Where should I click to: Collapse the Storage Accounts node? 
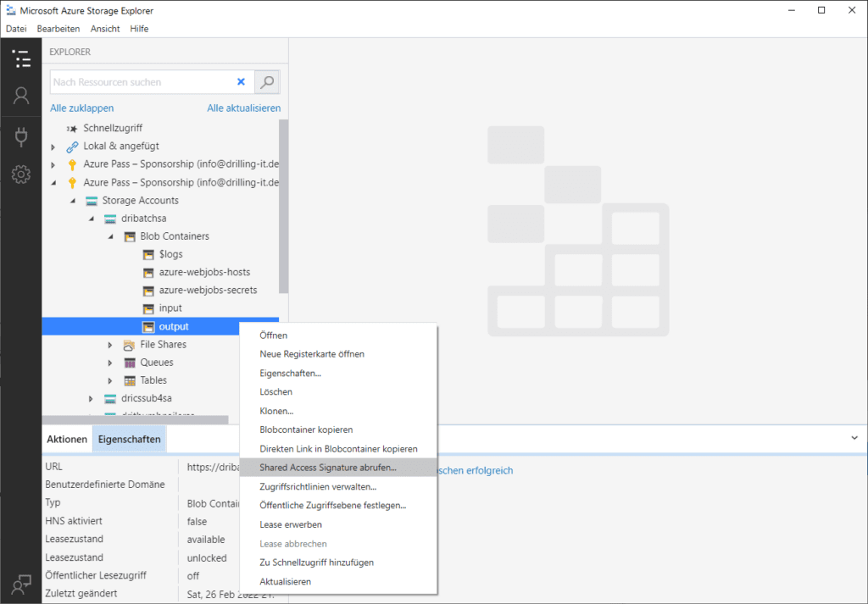point(73,202)
